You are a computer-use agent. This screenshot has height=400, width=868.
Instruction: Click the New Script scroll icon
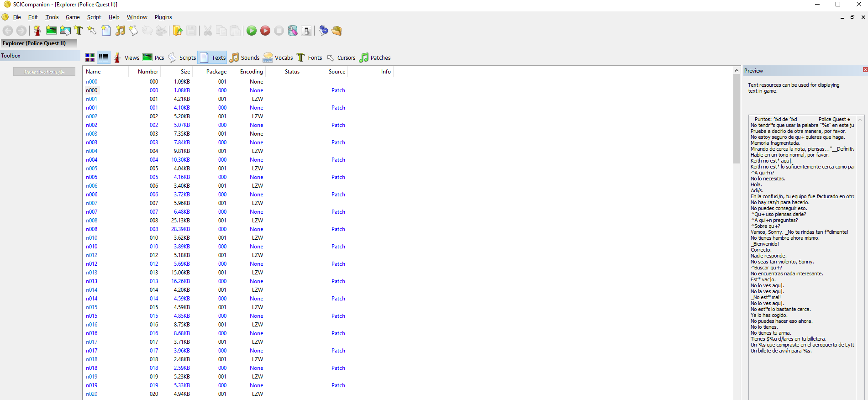(x=133, y=31)
